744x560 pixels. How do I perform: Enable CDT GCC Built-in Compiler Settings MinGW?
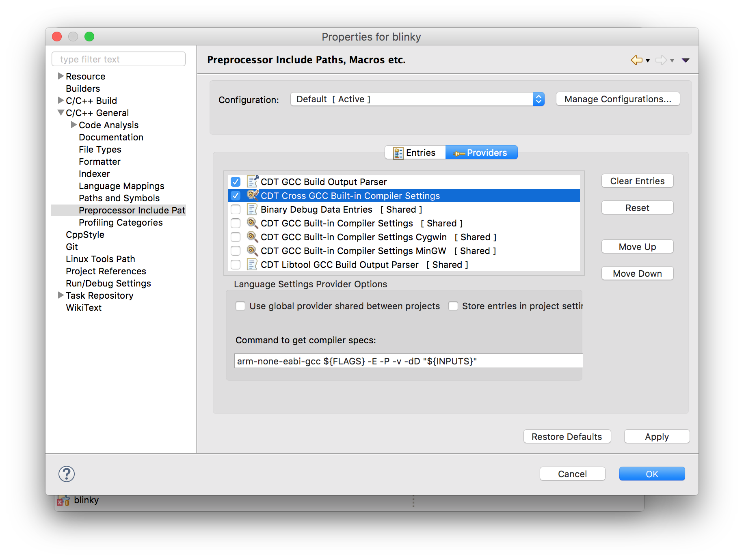pyautogui.click(x=236, y=251)
